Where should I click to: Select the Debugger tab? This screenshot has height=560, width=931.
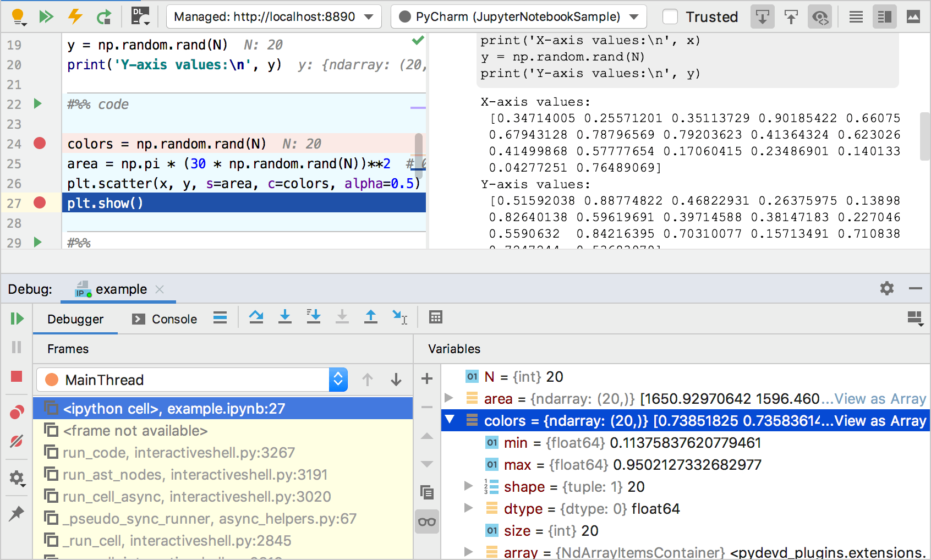pos(75,319)
